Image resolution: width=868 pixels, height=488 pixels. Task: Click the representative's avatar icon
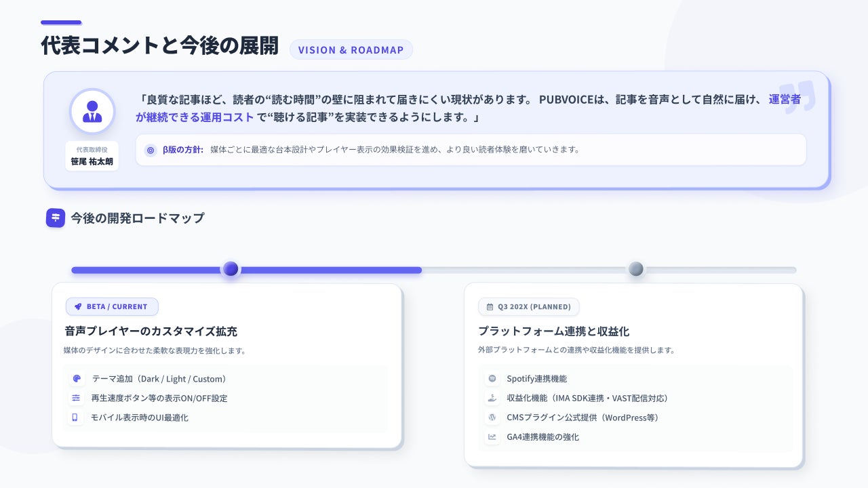click(x=92, y=112)
